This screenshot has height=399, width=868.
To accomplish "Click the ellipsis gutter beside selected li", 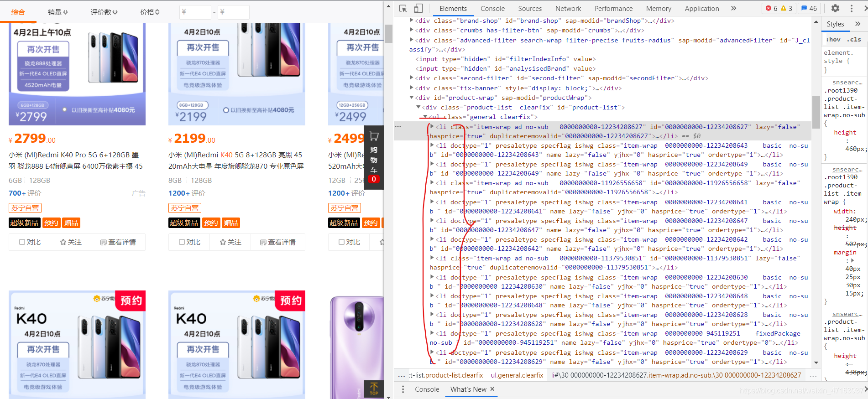I will pos(398,127).
